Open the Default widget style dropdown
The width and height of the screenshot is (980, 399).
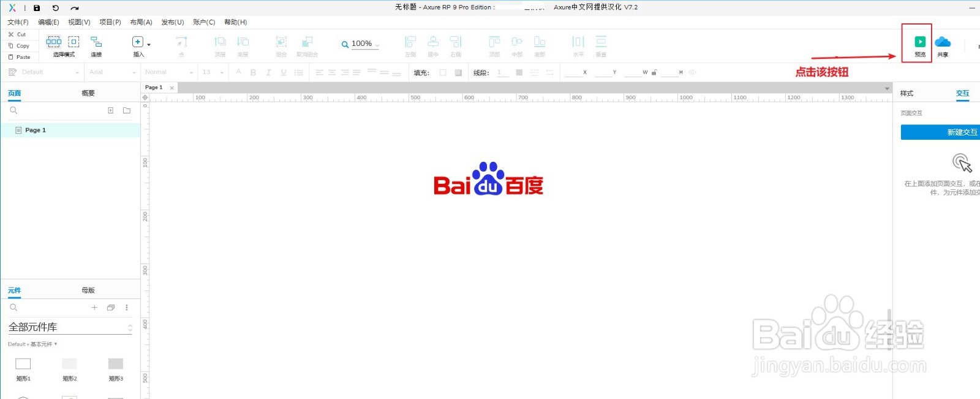click(x=50, y=72)
